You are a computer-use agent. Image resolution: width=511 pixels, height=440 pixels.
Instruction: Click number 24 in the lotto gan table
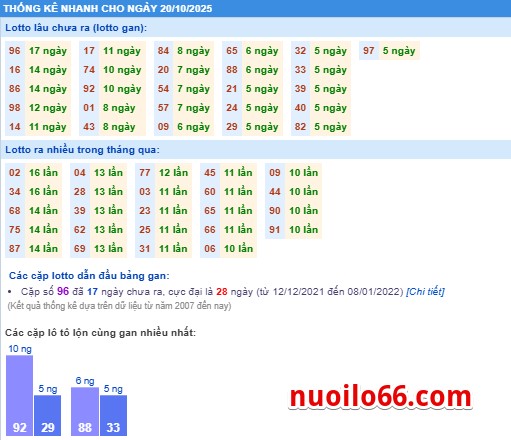[x=232, y=108]
